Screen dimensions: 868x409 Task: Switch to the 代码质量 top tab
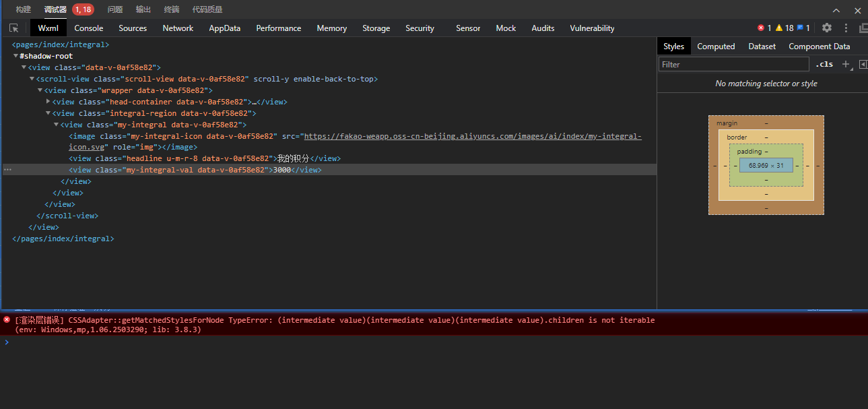click(x=207, y=9)
